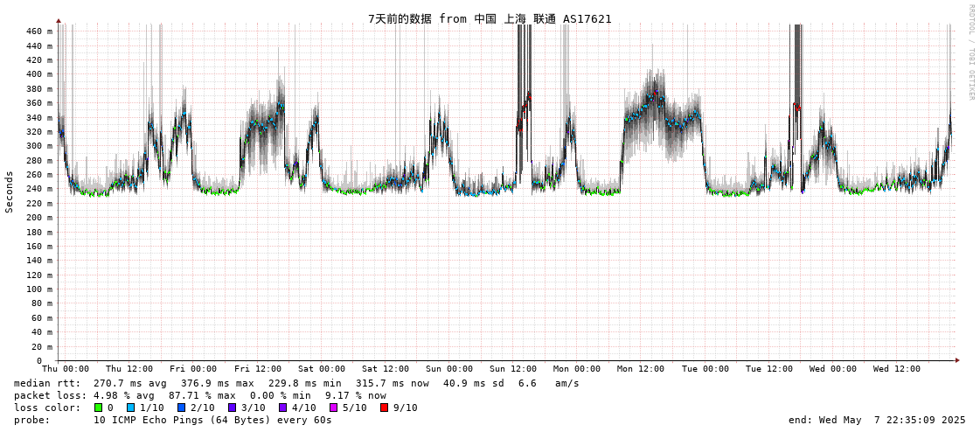Click the 'Wed 00:00' x-axis label

(833, 369)
